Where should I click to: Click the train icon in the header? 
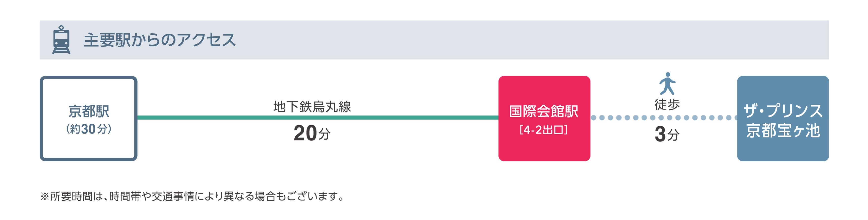pyautogui.click(x=61, y=40)
